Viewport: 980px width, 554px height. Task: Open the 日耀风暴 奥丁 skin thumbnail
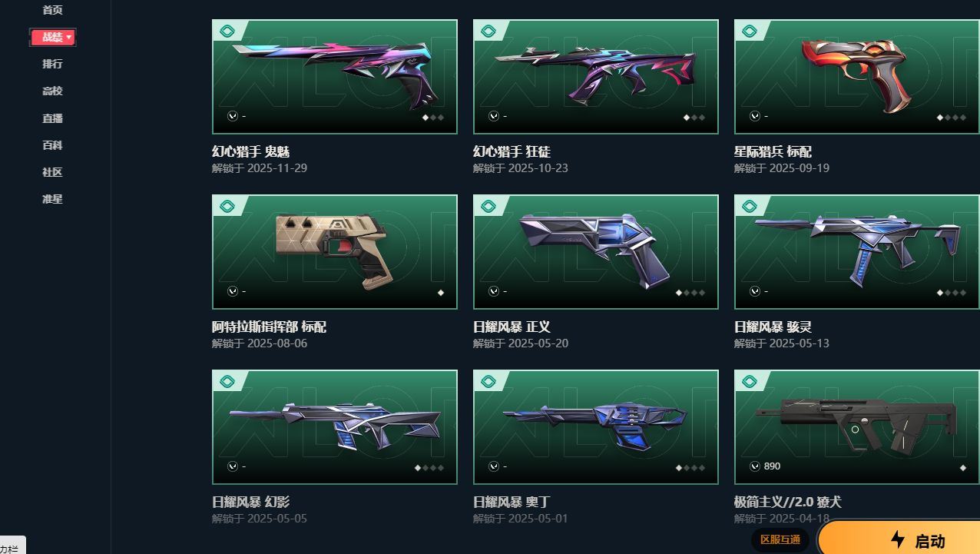tap(596, 427)
